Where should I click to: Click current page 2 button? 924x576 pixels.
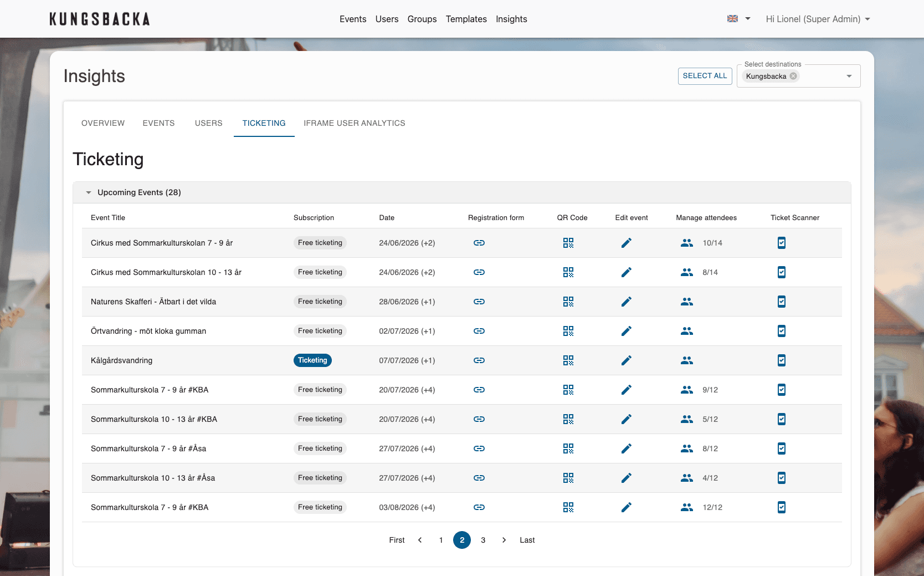(462, 540)
